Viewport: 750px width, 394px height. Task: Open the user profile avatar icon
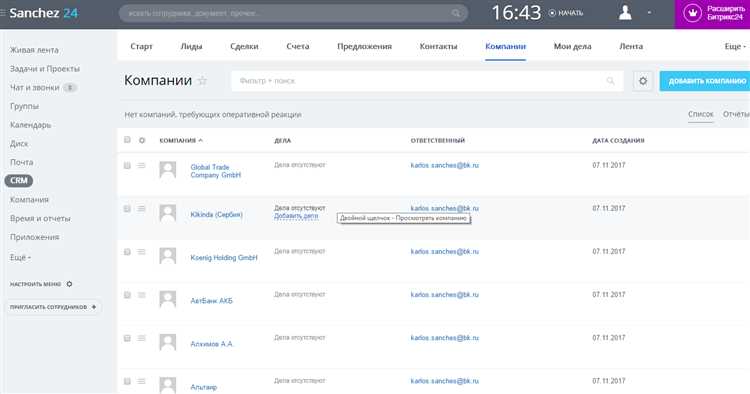(x=625, y=13)
